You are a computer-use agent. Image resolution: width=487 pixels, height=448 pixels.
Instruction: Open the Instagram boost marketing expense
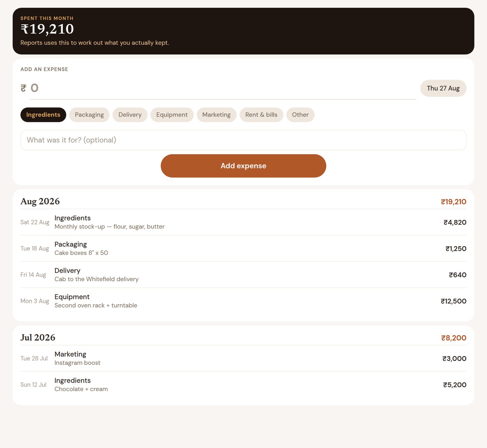point(243,358)
